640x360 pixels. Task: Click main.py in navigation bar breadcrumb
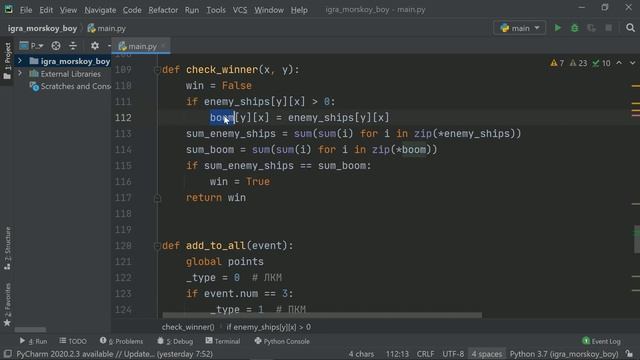pyautogui.click(x=107, y=28)
